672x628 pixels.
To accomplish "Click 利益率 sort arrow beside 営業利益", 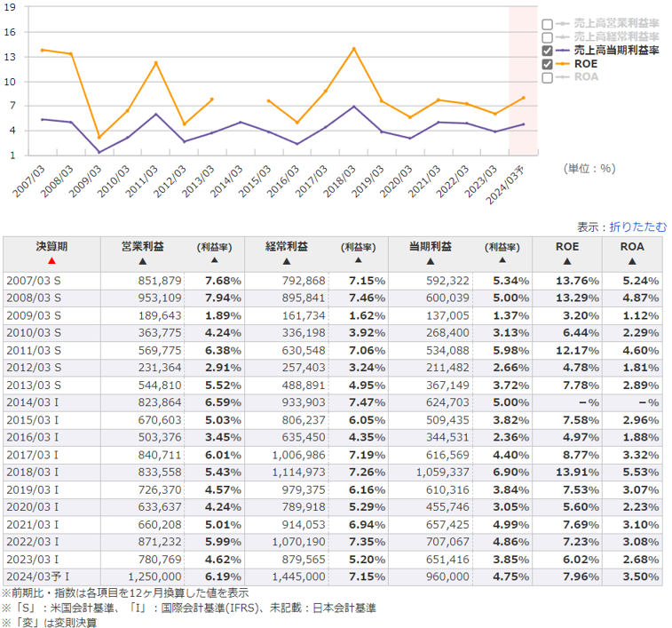I will 211,260.
